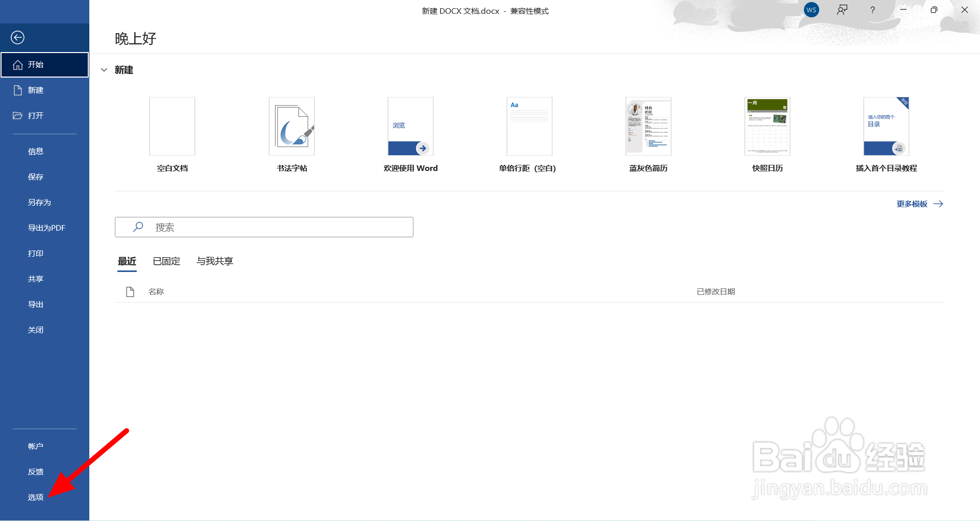980x521 pixels.
Task: Open 选项 settings
Action: point(44,498)
